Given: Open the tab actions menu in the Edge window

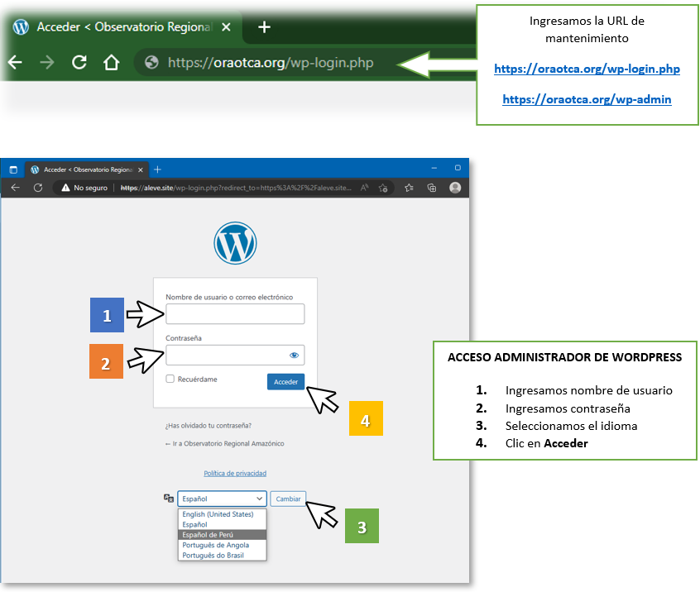Looking at the screenshot, I should coord(13,169).
